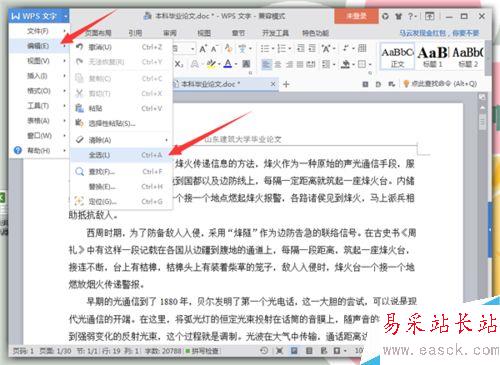Image resolution: width=500 pixels, height=365 pixels.
Task: Click the clear formatting icon
Action: [228, 49]
